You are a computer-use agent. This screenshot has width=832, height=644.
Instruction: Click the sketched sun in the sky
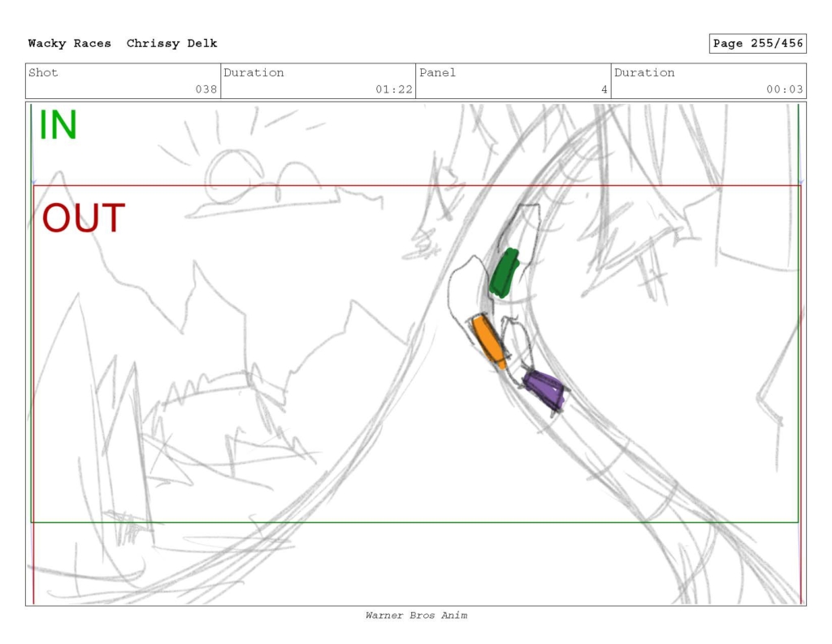pos(233,175)
